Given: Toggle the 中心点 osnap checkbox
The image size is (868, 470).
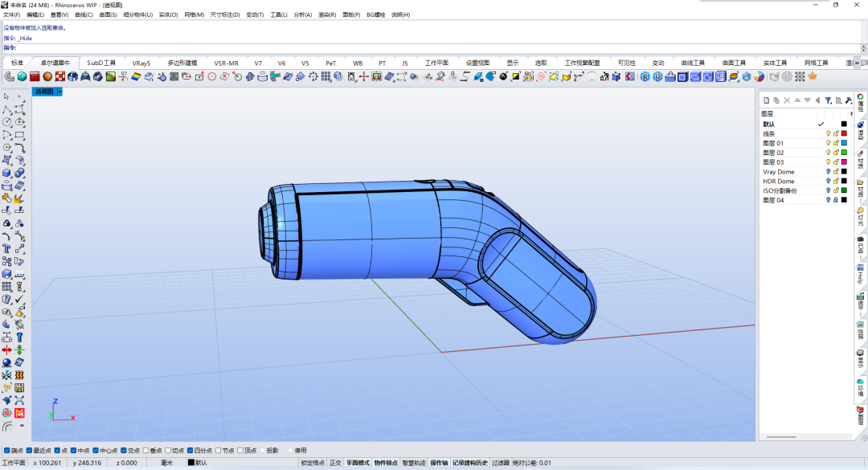Looking at the screenshot, I should (x=96, y=451).
